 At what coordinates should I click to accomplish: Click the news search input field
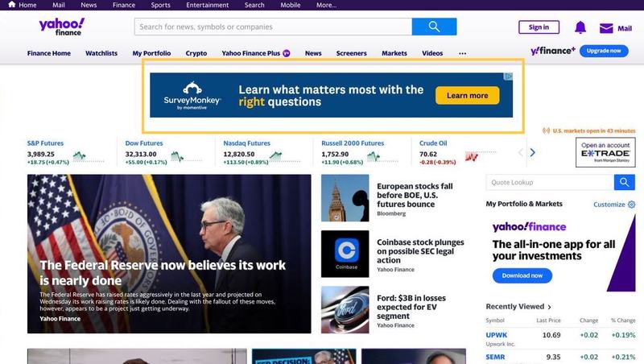click(273, 27)
